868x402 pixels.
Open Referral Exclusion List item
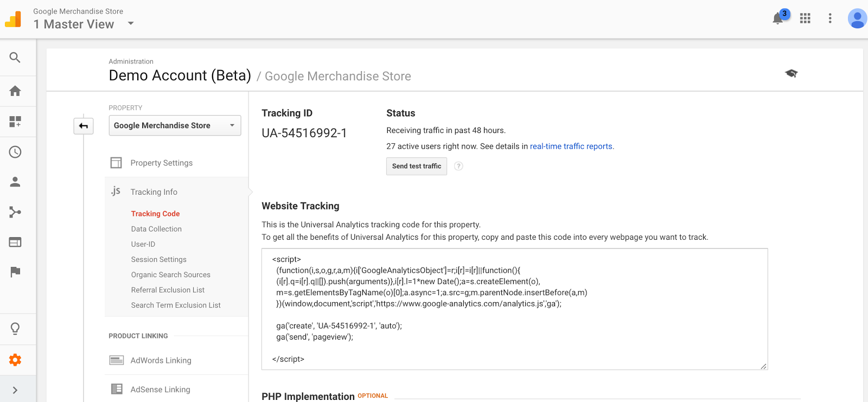168,290
